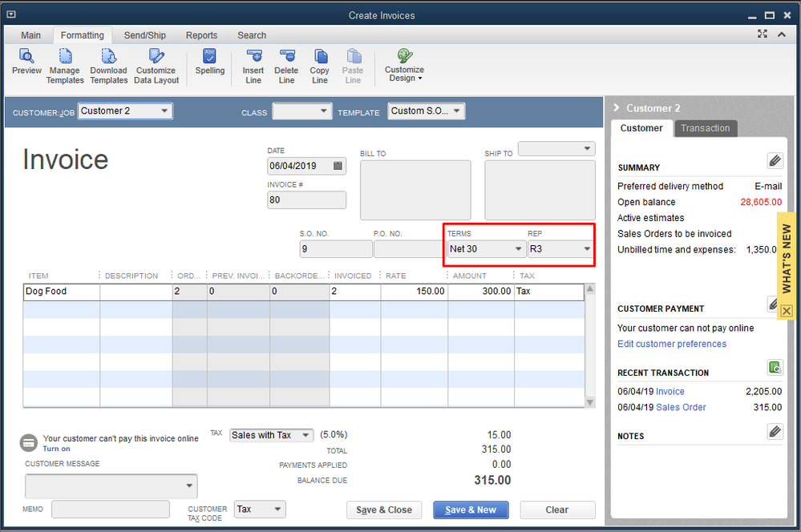Close the What's New tab
The height and width of the screenshot is (532, 801).
787,310
